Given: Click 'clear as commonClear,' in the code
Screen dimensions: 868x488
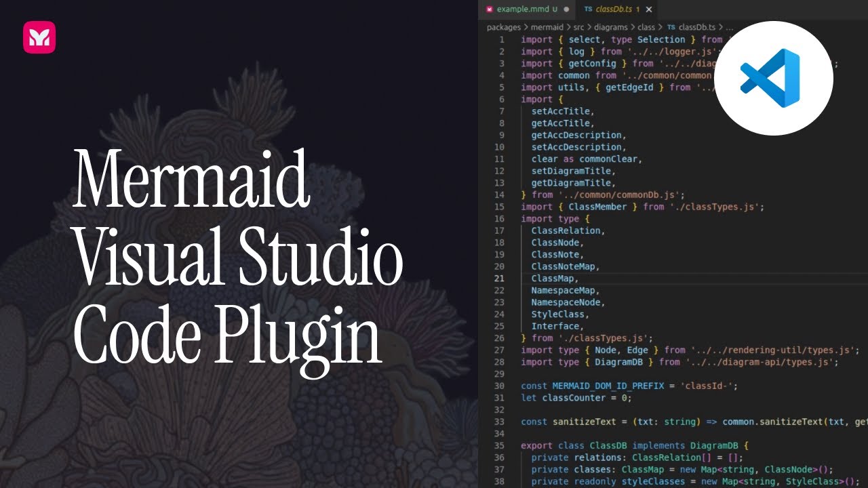Looking at the screenshot, I should (x=587, y=159).
